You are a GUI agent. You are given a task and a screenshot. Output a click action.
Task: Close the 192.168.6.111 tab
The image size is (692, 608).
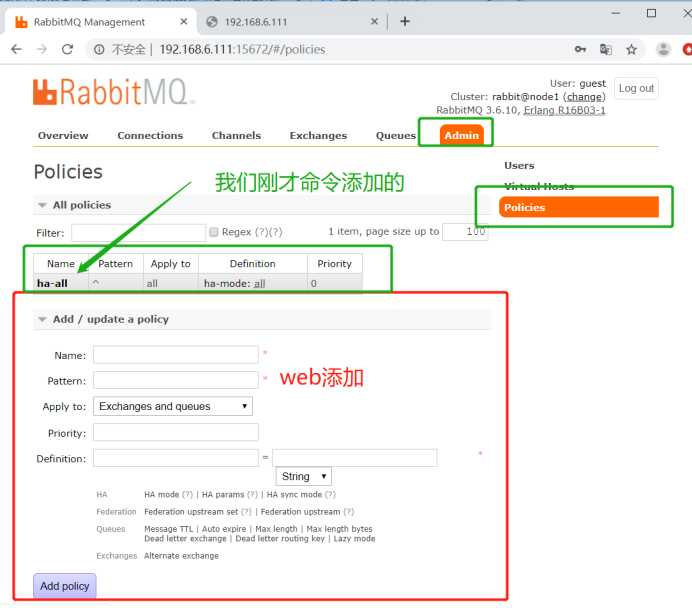click(x=374, y=21)
